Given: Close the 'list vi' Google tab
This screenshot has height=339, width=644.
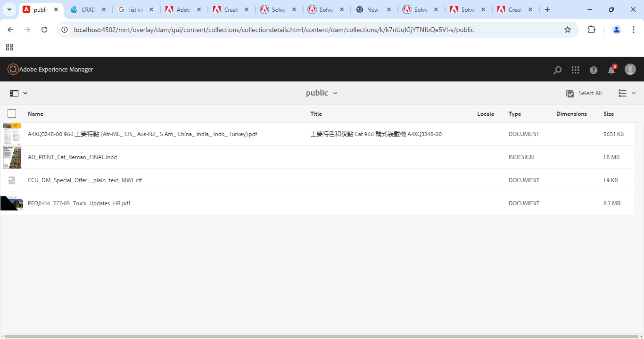Looking at the screenshot, I should pos(151,9).
